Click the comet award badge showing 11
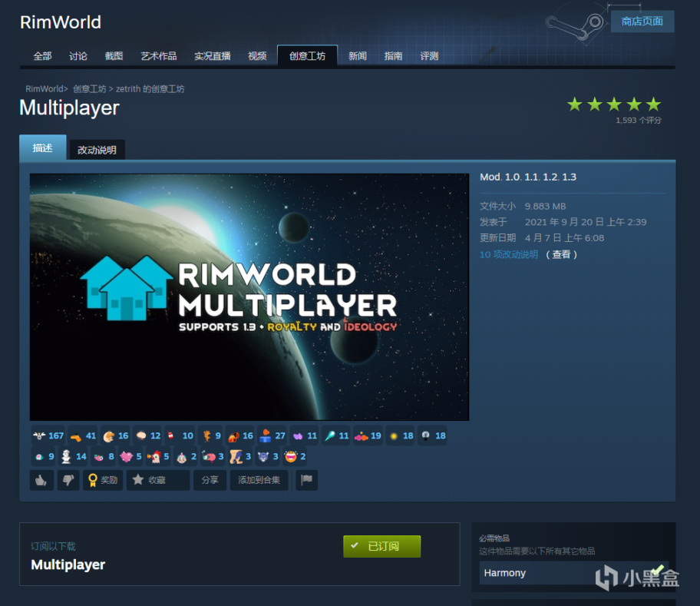This screenshot has height=606, width=700. (x=336, y=435)
